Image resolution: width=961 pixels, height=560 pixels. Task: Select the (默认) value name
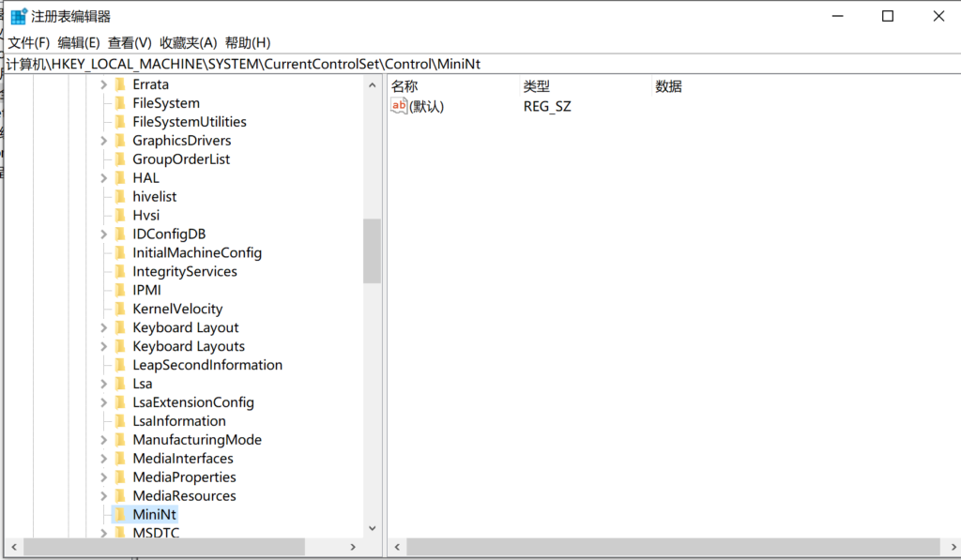click(x=426, y=107)
